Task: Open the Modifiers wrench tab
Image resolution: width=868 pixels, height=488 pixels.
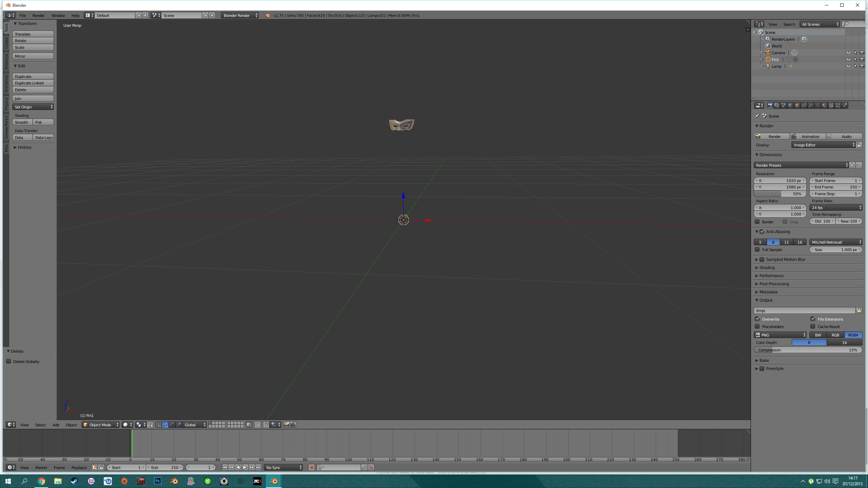Action: [811, 105]
